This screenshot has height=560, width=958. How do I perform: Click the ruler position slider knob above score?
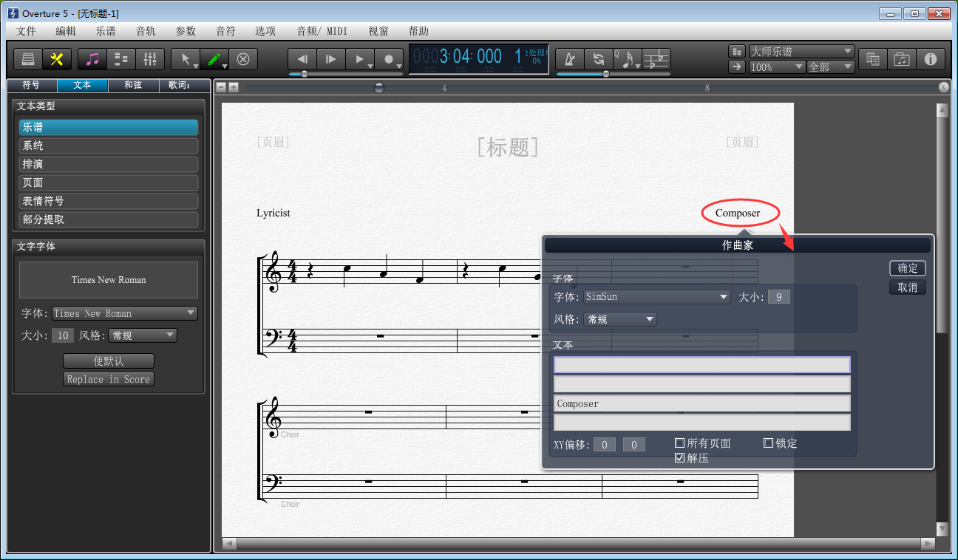[x=379, y=87]
